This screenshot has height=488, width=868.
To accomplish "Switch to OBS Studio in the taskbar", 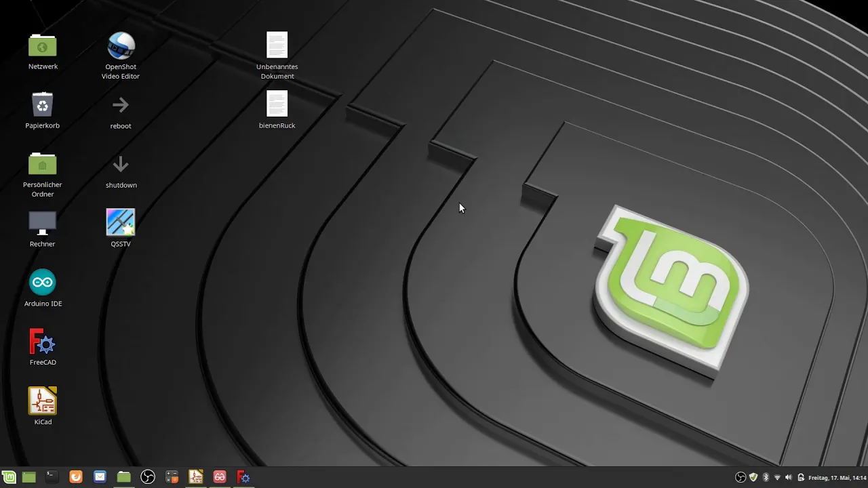I will tap(148, 477).
